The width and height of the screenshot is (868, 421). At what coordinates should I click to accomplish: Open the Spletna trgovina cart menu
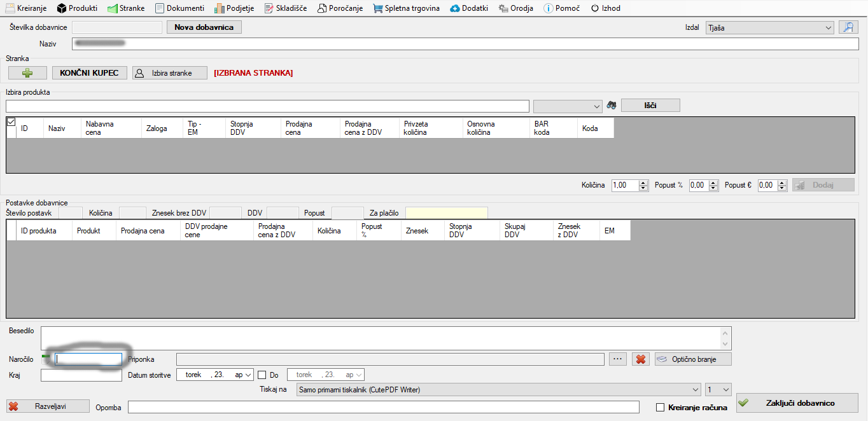406,8
